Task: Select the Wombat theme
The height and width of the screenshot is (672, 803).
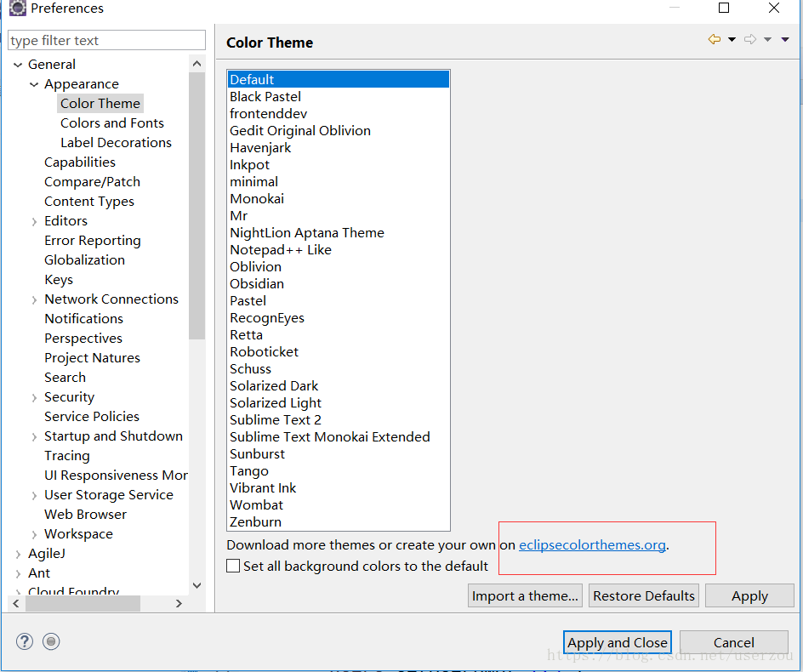Action: click(x=339, y=505)
